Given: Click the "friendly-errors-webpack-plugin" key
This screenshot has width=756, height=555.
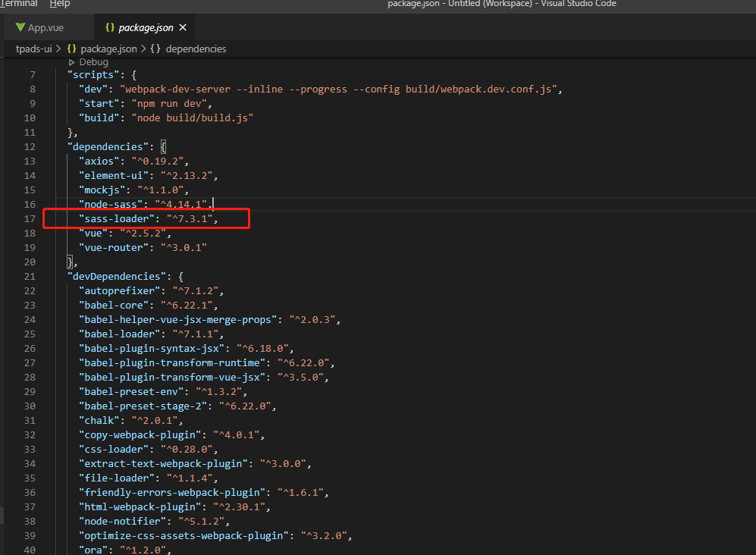Looking at the screenshot, I should click(x=172, y=493).
